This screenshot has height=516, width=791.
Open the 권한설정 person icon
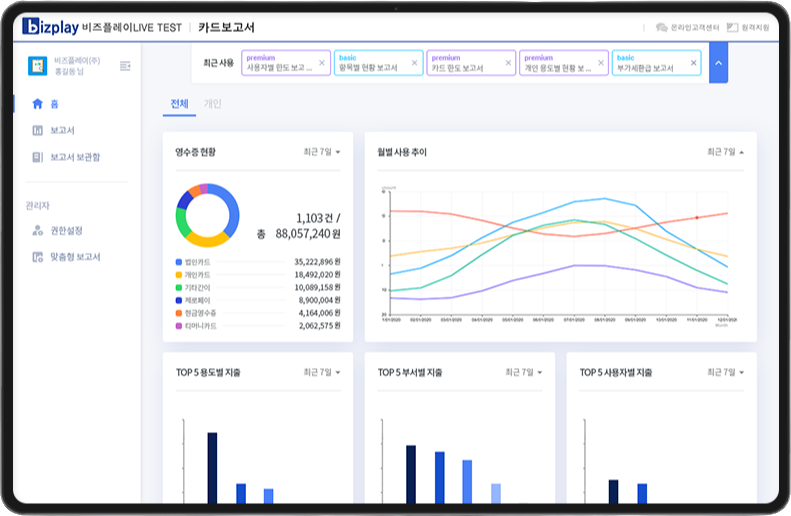(37, 231)
